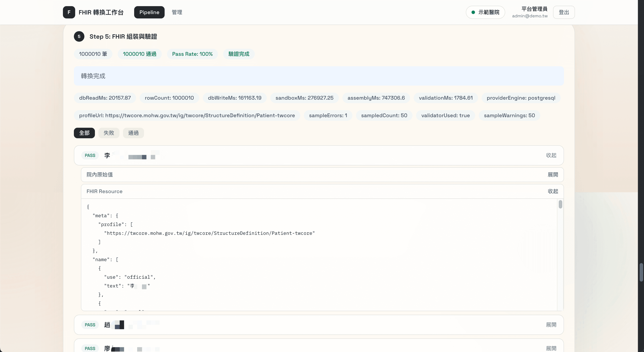The image size is (644, 352).
Task: Select the 通過 filter
Action: pyautogui.click(x=133, y=133)
